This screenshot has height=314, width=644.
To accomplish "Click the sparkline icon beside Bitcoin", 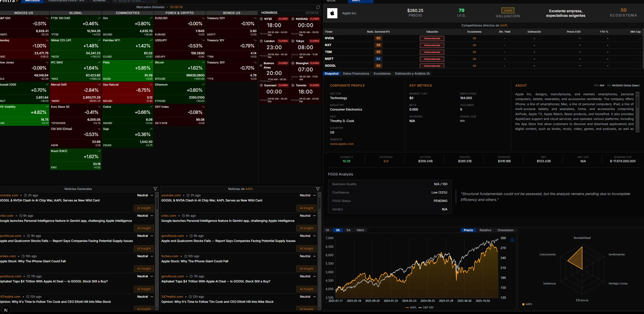I will pos(203,62).
